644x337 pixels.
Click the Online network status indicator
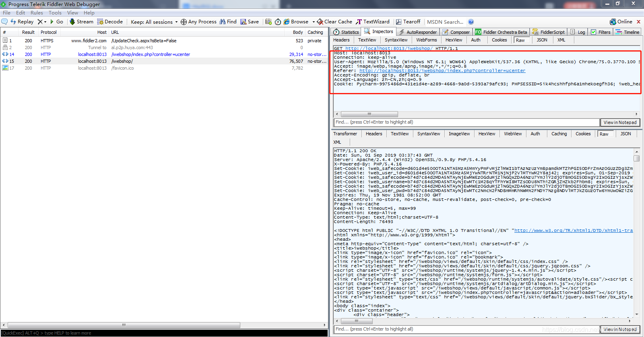tap(621, 22)
